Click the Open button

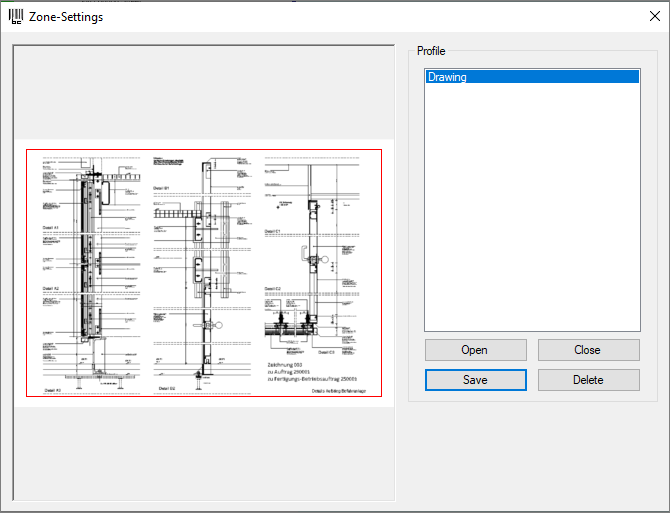pos(476,350)
